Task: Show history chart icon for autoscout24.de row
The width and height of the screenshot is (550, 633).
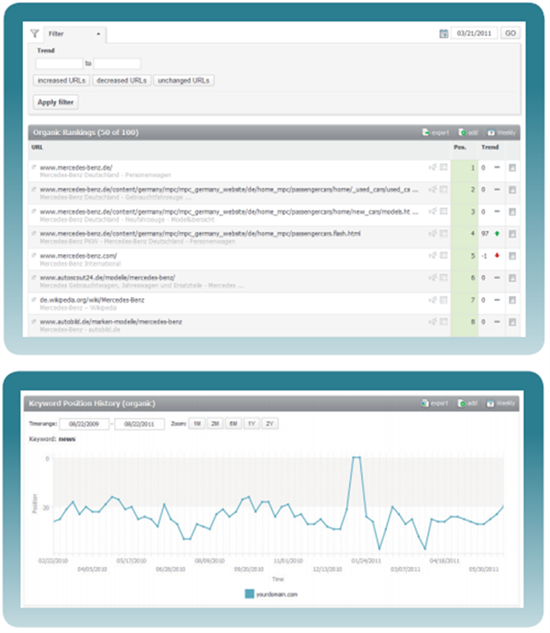Action: pyautogui.click(x=432, y=277)
